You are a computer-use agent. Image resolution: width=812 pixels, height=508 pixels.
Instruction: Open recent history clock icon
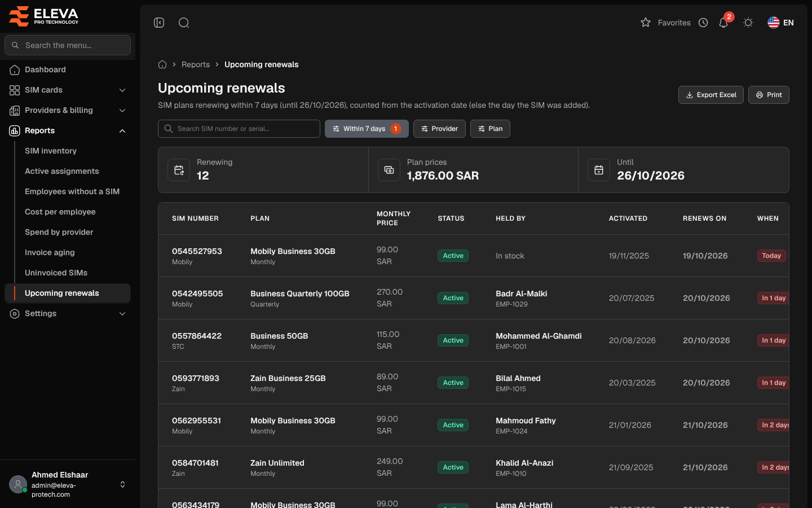point(703,23)
